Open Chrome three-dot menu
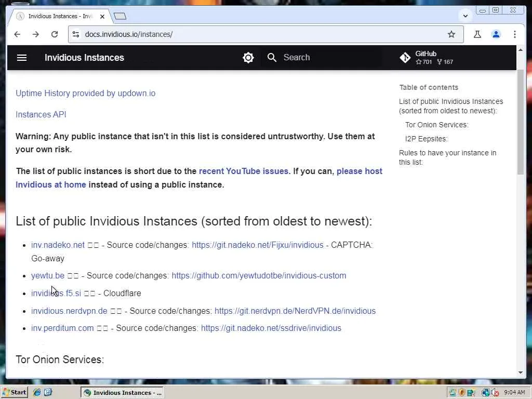Image resolution: width=532 pixels, height=399 pixels. [515, 34]
